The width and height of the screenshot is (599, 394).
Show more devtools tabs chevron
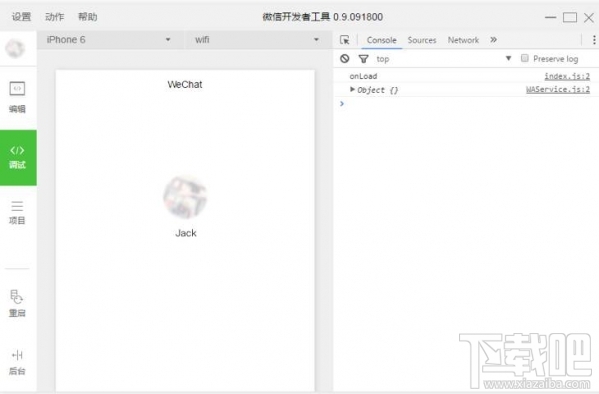tap(494, 40)
